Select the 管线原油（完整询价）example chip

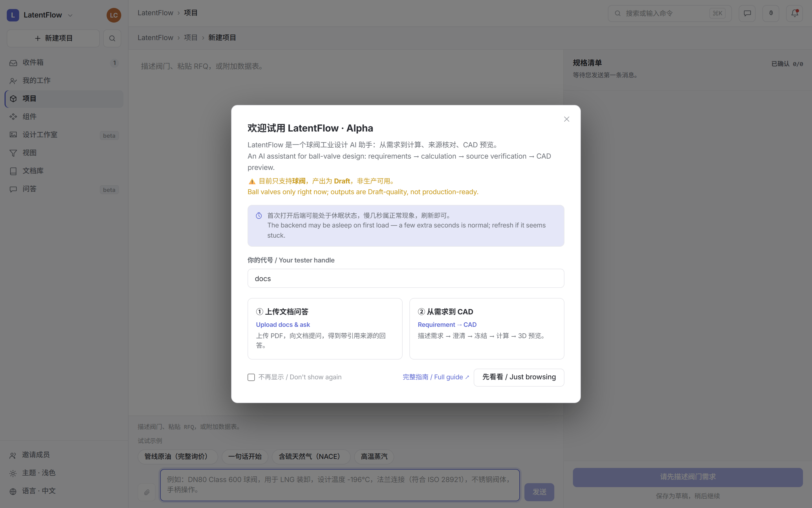tap(178, 457)
